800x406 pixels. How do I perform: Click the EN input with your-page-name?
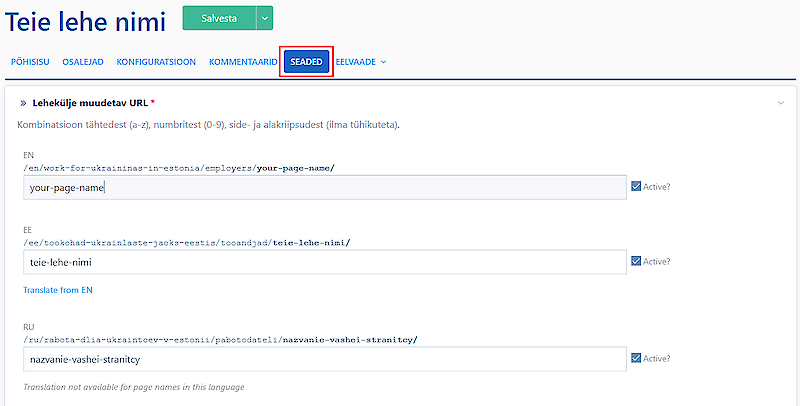click(x=324, y=187)
